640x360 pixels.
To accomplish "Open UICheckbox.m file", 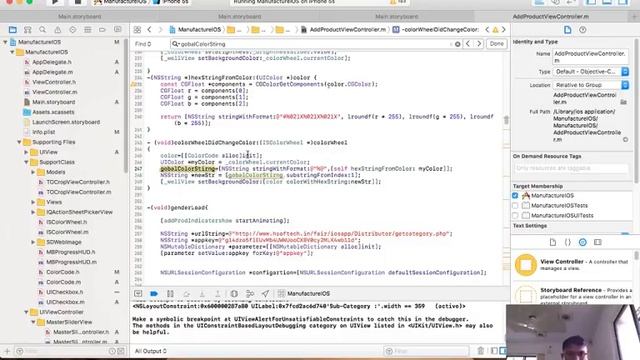I will (x=65, y=302).
